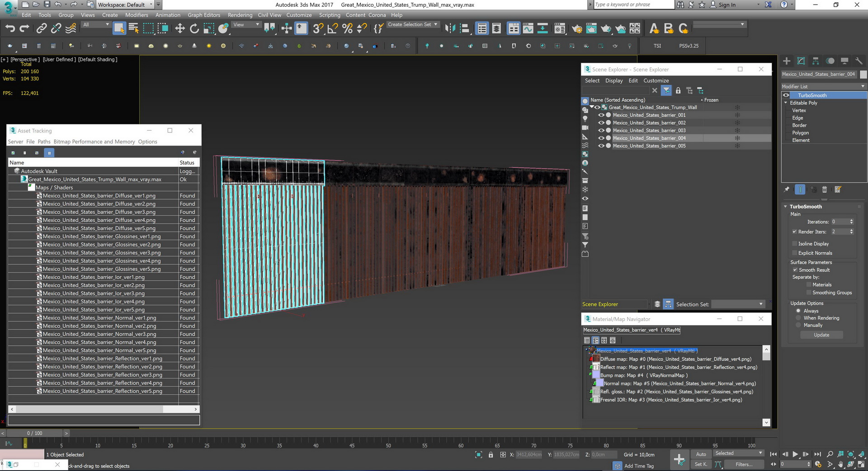The image size is (868, 471).
Task: Open the Create command panel tab
Action: [x=787, y=61]
